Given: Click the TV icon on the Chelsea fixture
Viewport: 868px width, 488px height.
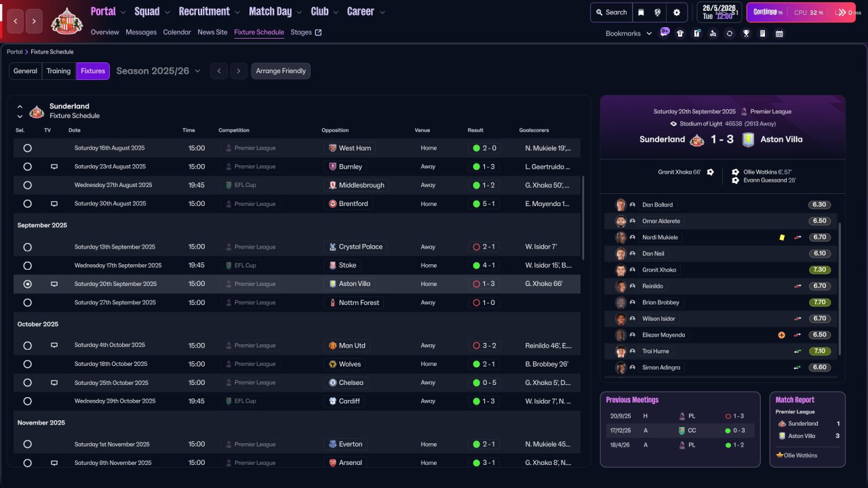Looking at the screenshot, I should (54, 383).
